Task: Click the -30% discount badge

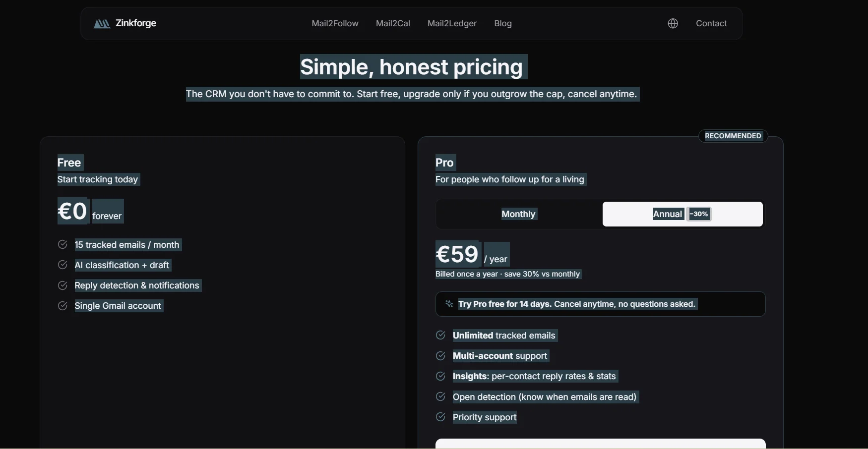Action: [x=699, y=214]
